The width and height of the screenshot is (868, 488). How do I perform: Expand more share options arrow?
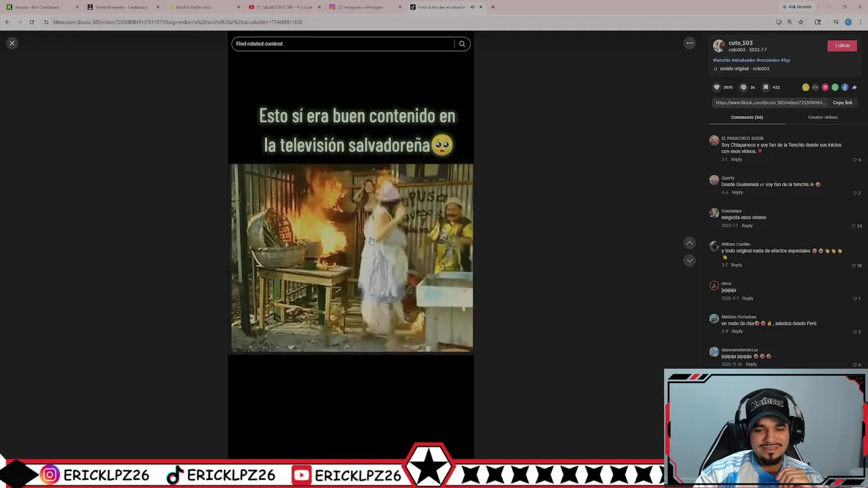854,87
